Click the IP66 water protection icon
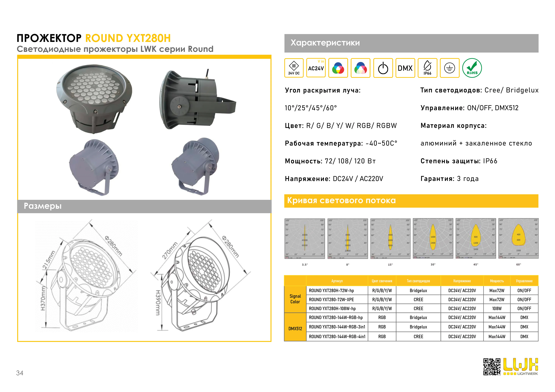The image size is (555, 392). tap(427, 68)
